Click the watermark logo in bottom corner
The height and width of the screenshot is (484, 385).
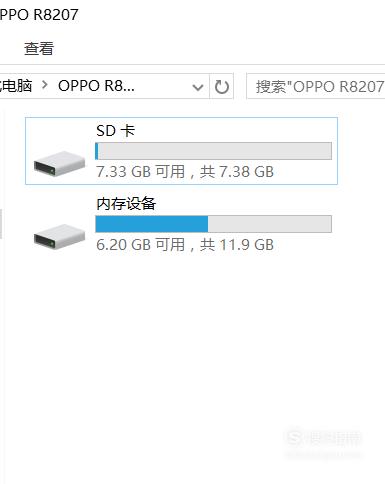pyautogui.click(x=323, y=442)
